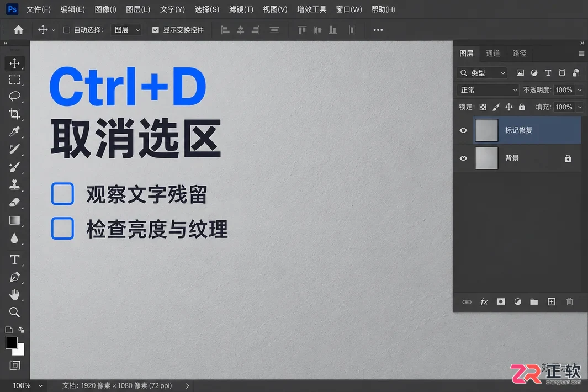Image resolution: width=588 pixels, height=392 pixels.
Task: Click the align bottom edges icon
Action: (x=332, y=30)
